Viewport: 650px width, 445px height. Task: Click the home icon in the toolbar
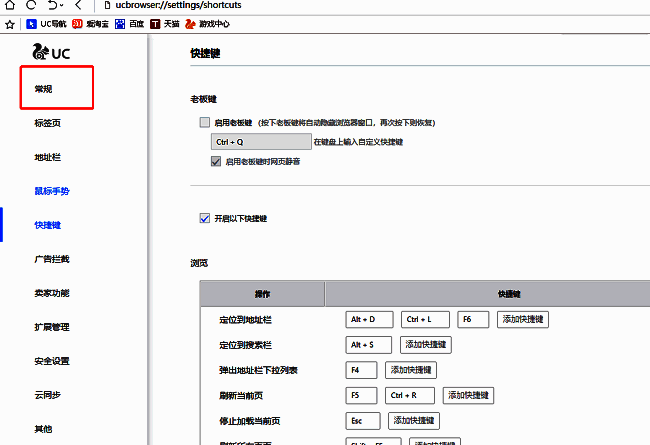10,5
